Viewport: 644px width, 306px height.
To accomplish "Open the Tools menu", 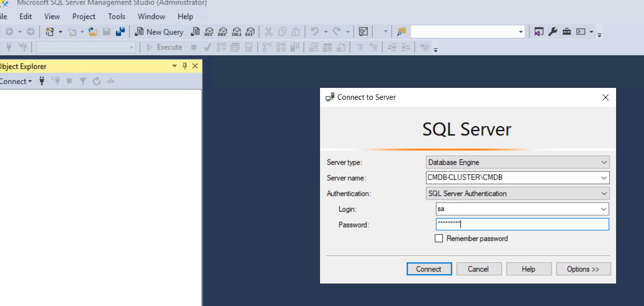I will click(x=117, y=16).
